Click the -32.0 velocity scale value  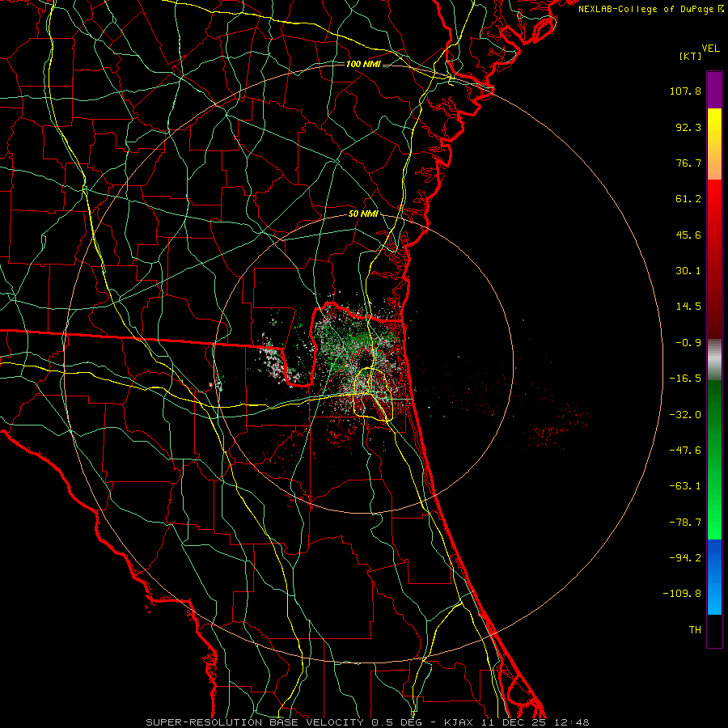tap(685, 415)
